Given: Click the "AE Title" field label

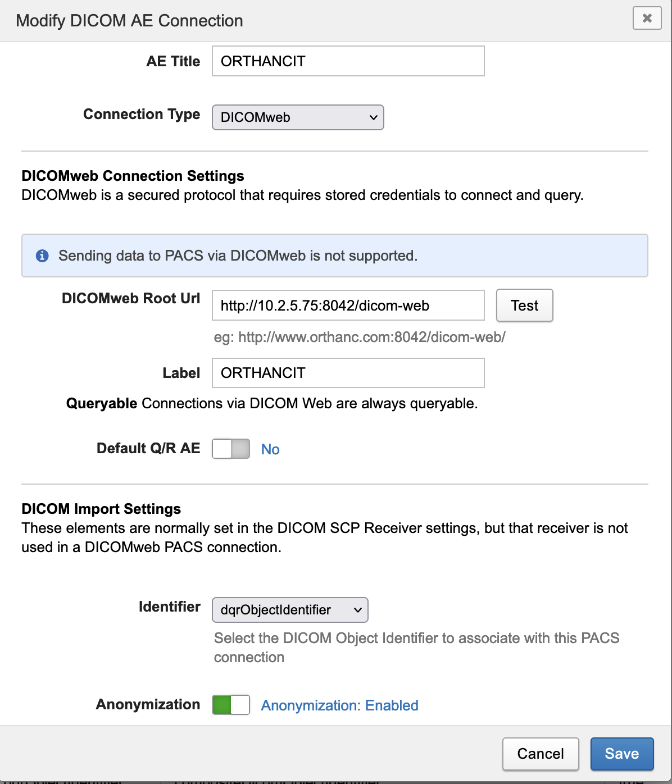Looking at the screenshot, I should click(x=173, y=61).
